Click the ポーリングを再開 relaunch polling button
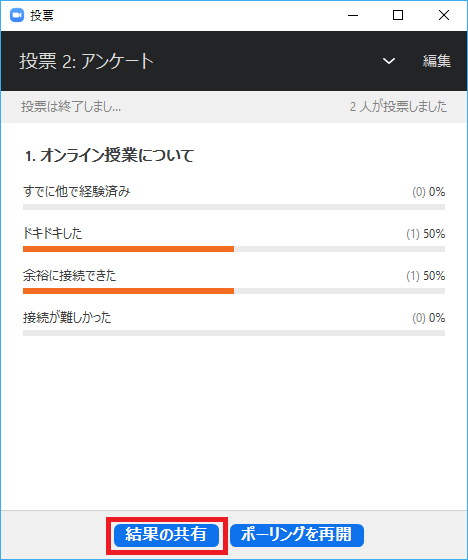 pos(297,535)
